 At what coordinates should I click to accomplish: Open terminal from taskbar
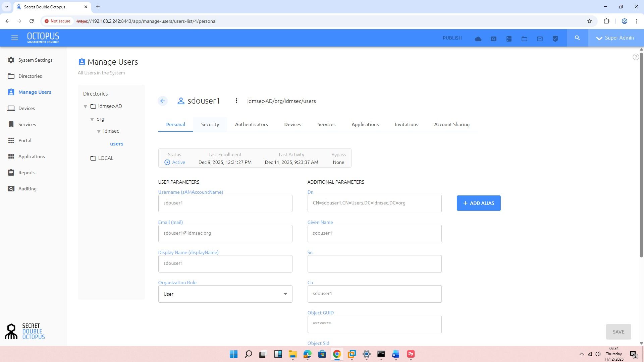(381, 354)
